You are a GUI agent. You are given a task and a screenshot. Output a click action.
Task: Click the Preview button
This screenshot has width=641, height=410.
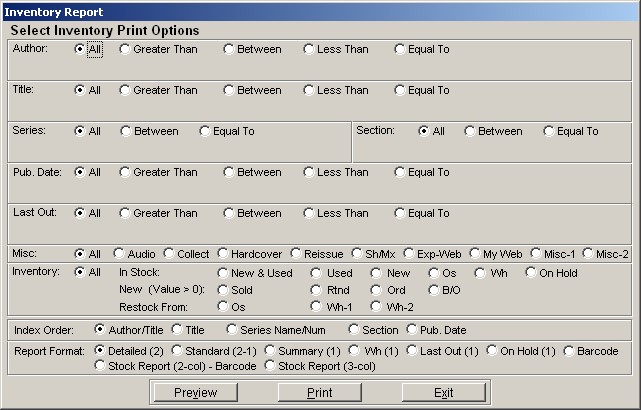tap(195, 392)
